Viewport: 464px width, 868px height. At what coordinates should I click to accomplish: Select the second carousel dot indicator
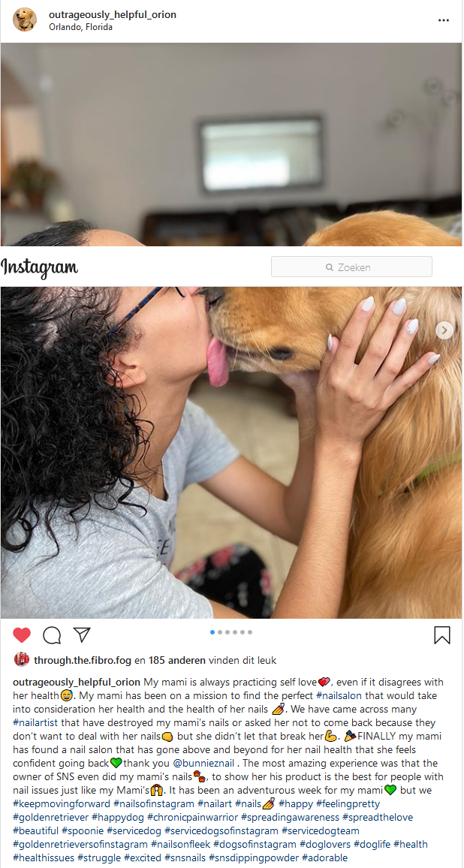click(220, 632)
